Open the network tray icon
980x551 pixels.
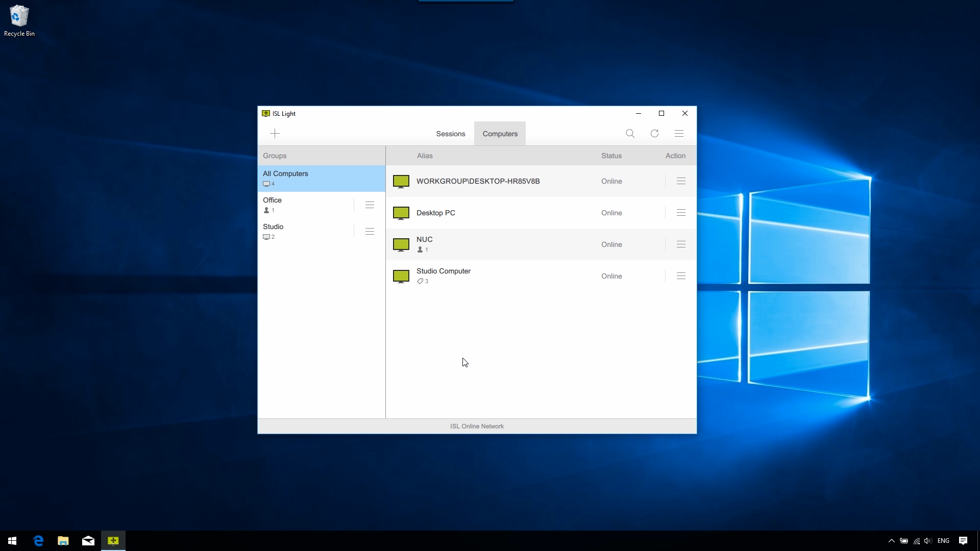(917, 541)
